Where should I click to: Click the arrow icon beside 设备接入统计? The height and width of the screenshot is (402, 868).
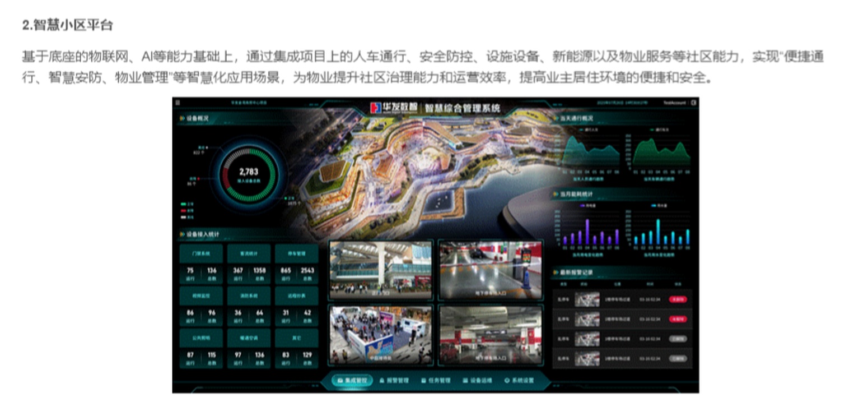(x=182, y=234)
